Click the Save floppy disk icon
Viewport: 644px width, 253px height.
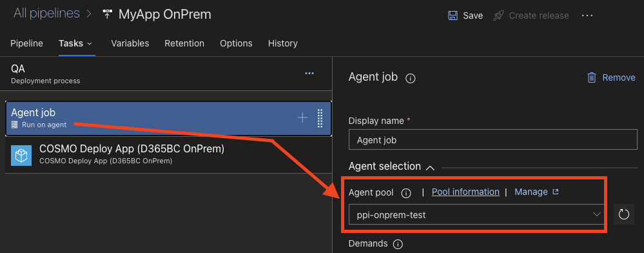coord(453,15)
